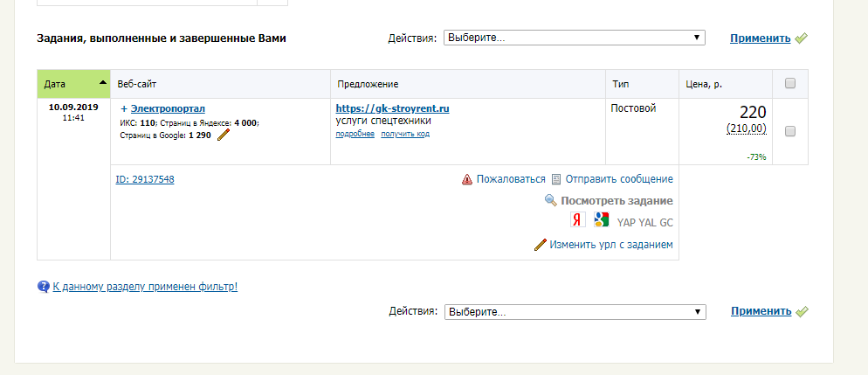Click the Google icon next to YAP
868x375 pixels.
pyautogui.click(x=601, y=220)
